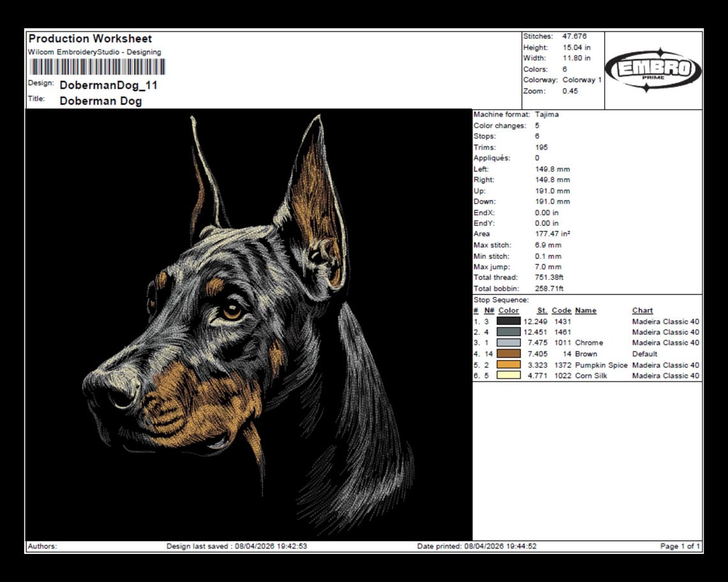
Task: Click the 'Authors:' footer label
Action: pos(42,546)
